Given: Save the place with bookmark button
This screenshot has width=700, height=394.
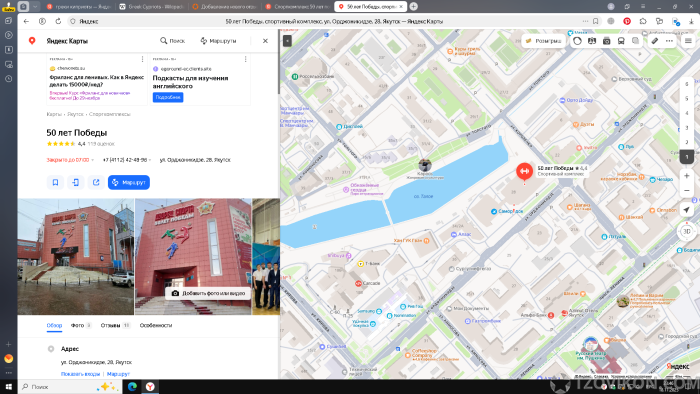Looking at the screenshot, I should pos(55,182).
